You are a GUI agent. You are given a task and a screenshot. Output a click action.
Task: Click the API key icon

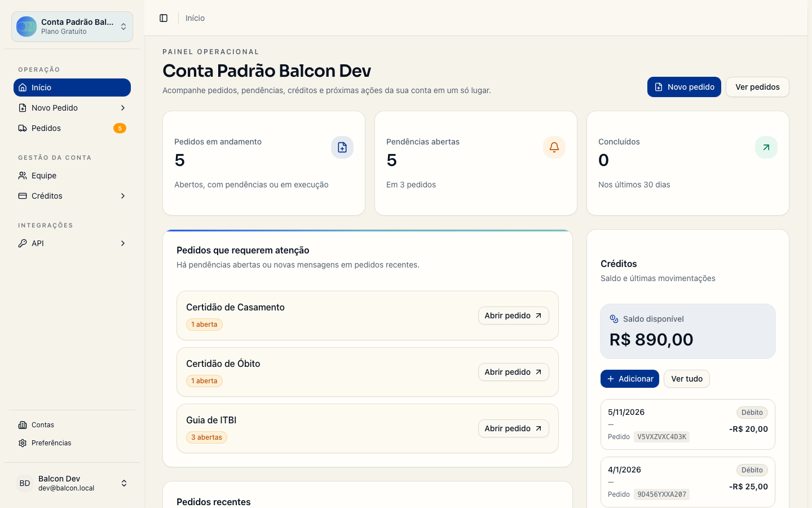23,243
